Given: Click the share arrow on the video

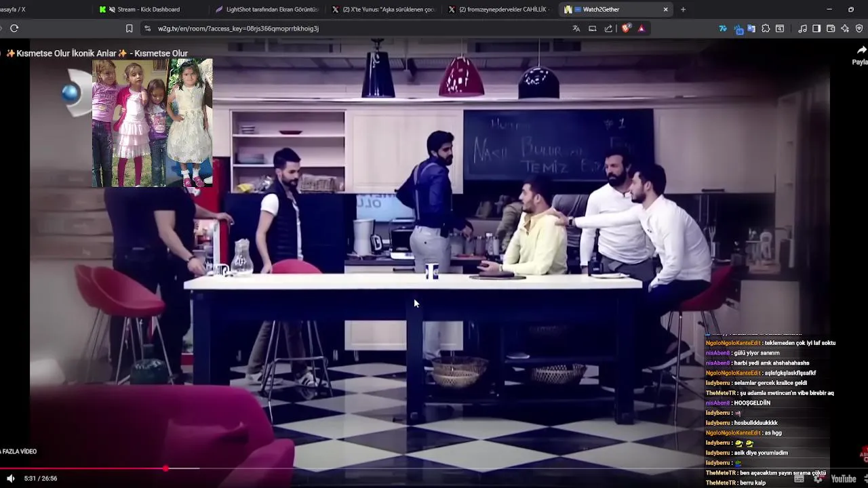Looking at the screenshot, I should click(861, 50).
